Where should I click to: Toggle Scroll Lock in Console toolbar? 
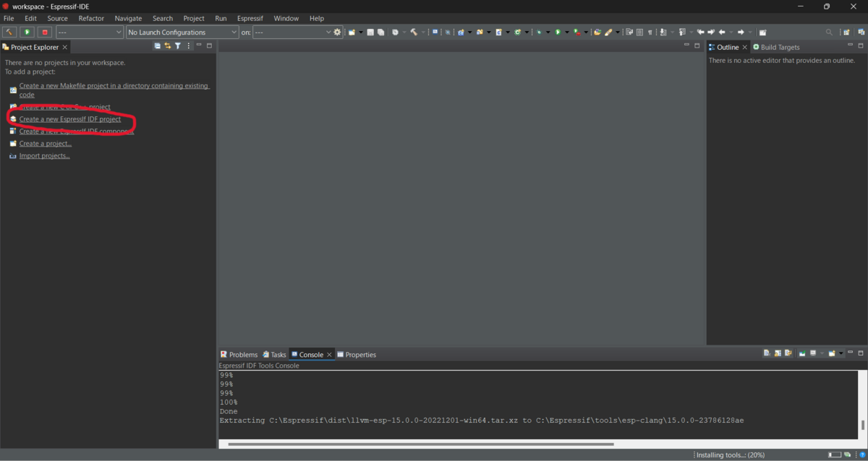778,353
